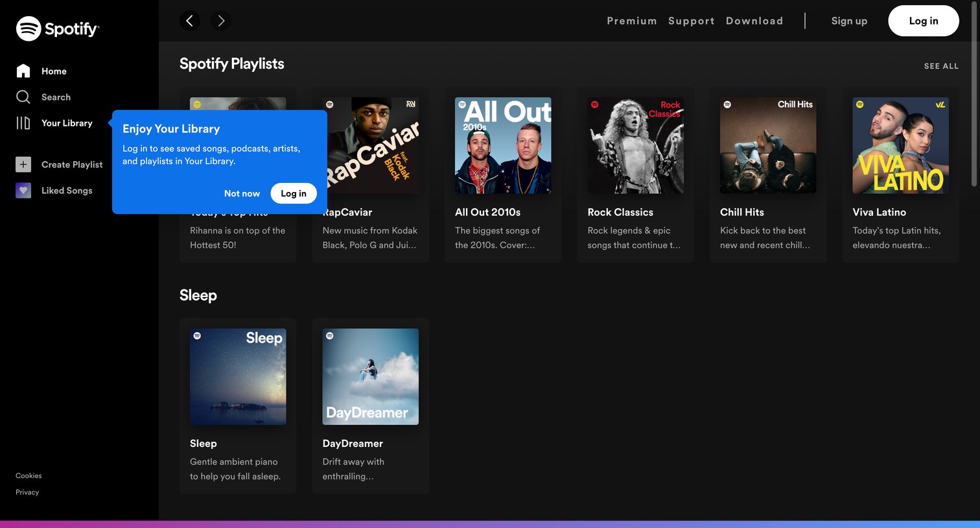Dismiss popup with Not now

pos(242,193)
